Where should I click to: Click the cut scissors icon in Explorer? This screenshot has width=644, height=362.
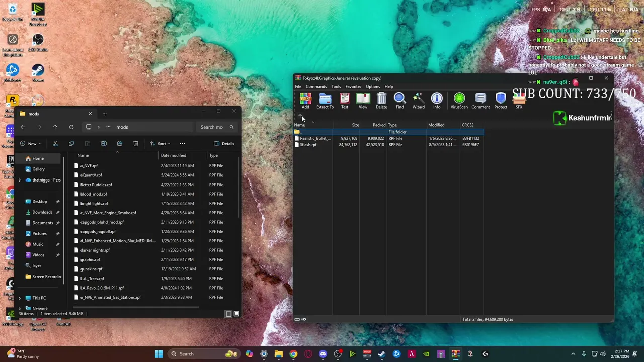click(x=55, y=144)
